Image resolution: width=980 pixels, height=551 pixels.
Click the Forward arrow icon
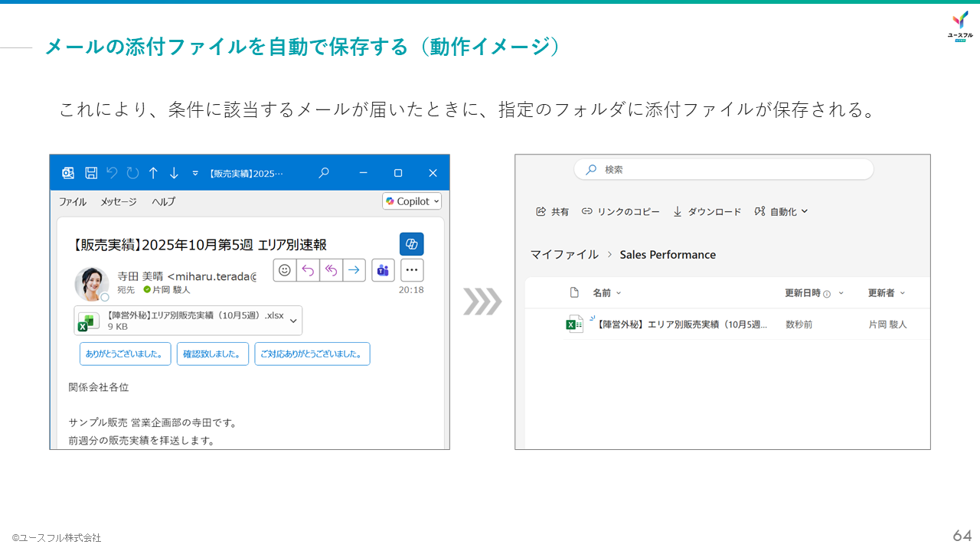click(354, 270)
